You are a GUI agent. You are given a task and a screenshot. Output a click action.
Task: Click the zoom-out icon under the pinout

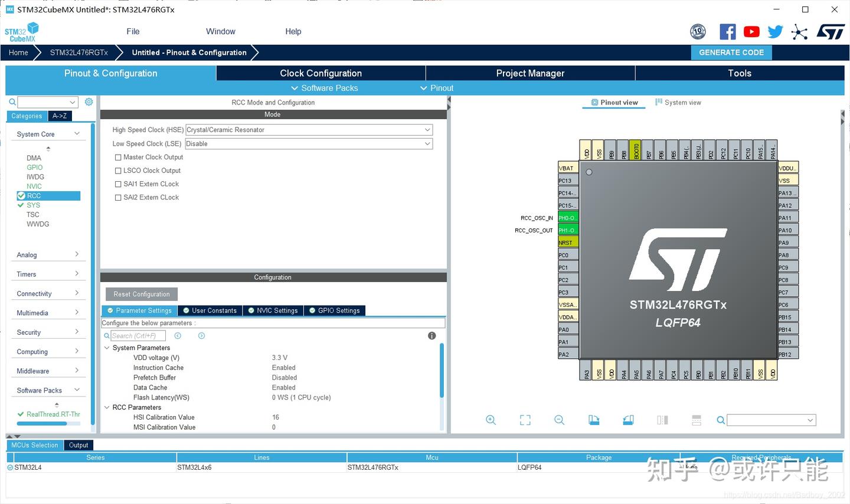pos(559,420)
